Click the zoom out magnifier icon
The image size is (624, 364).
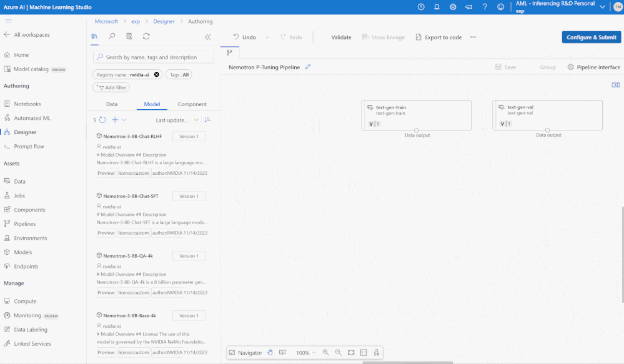[338, 353]
